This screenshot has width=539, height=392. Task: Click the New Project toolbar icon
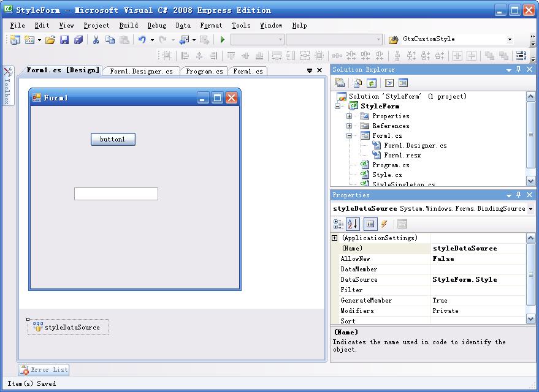coord(15,40)
